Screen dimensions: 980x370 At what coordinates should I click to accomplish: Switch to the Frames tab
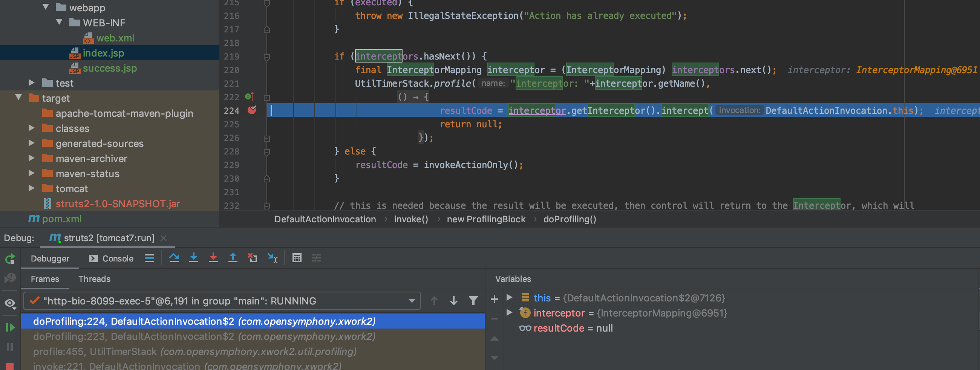coord(45,279)
